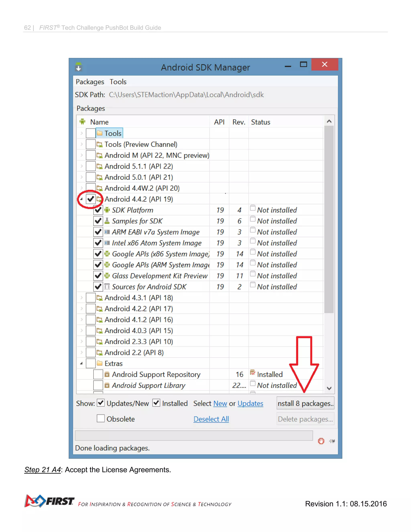This screenshot has width=411, height=532.
Task: Click the Tools (Preview Channel) folder icon
Action: (99, 145)
